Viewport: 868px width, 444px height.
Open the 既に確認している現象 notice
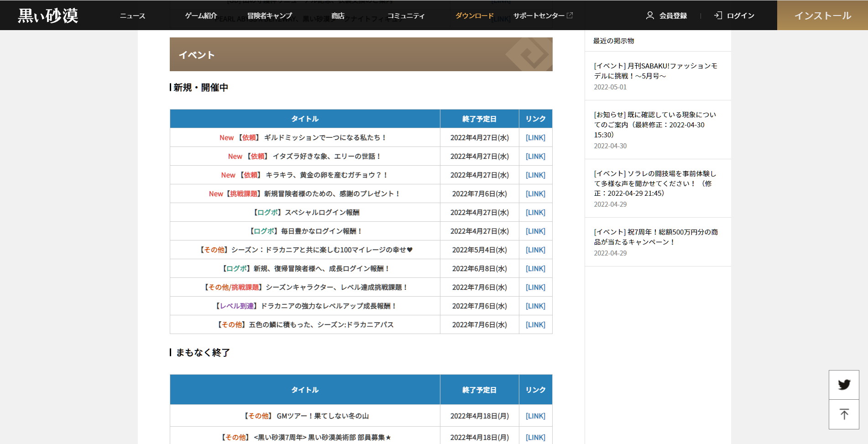655,125
